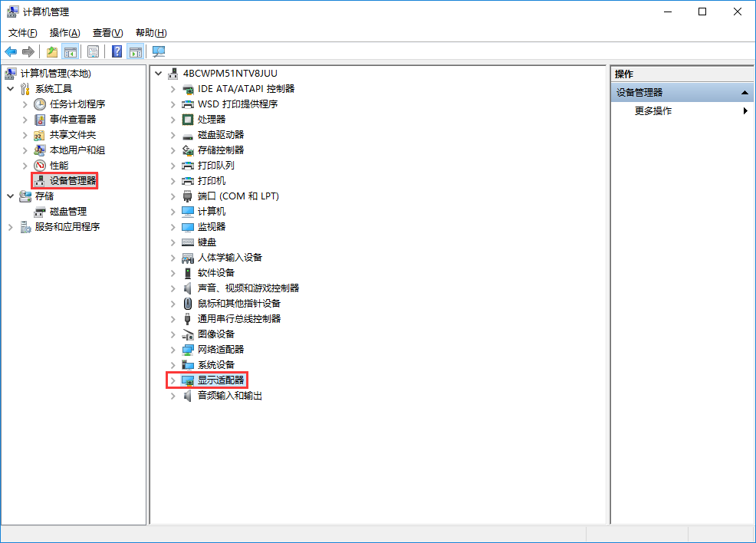This screenshot has height=543, width=756.
Task: Open the 查看 menu
Action: 107,32
